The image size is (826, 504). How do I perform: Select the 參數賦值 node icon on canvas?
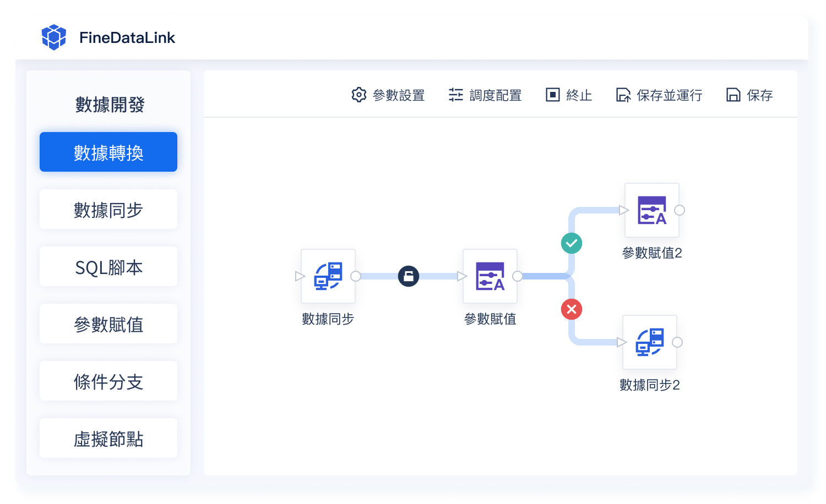490,276
